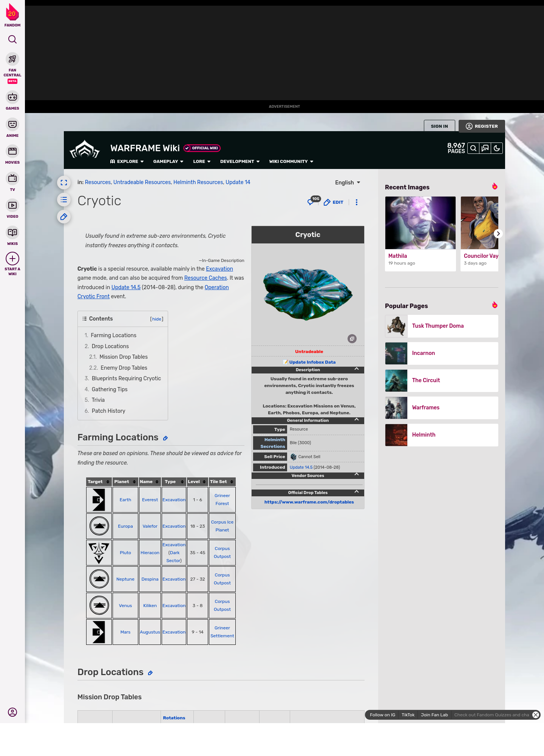The image size is (544, 756).
Task: Click the Popular Pages flame icon
Action: click(495, 305)
